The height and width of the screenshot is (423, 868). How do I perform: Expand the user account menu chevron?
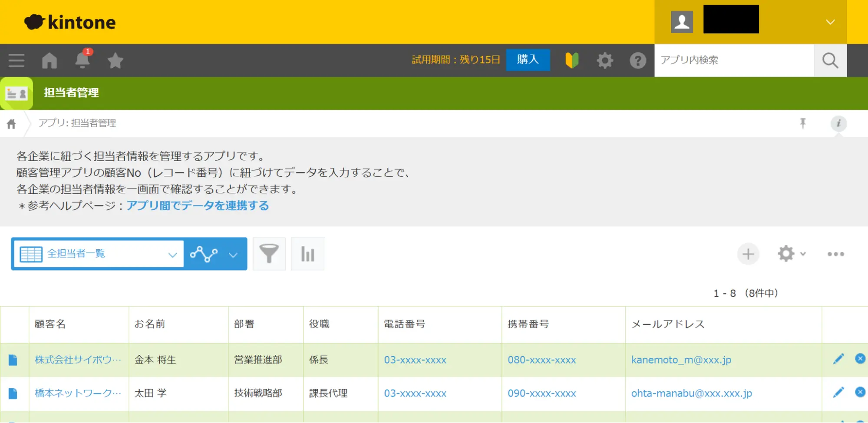(x=830, y=22)
